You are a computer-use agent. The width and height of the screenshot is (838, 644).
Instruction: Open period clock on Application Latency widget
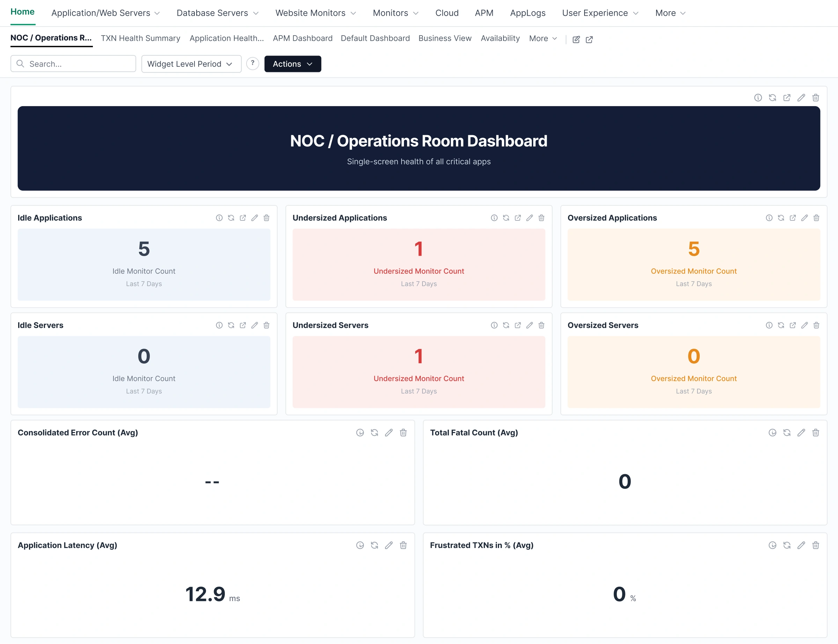pos(360,545)
